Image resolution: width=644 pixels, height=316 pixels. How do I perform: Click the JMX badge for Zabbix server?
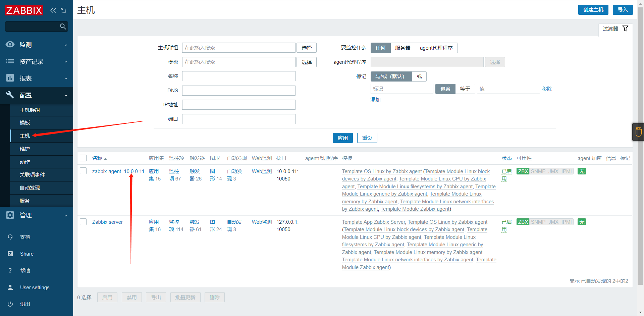pos(553,222)
